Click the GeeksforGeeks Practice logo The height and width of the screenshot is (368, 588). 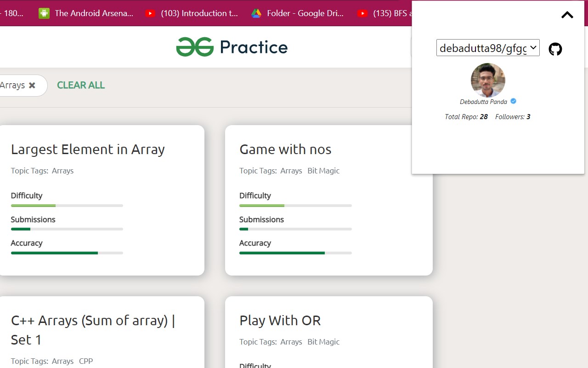click(x=232, y=47)
